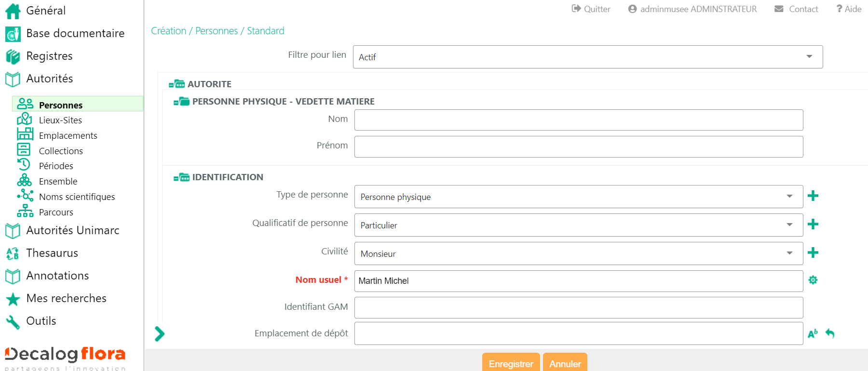Open the Thesaurus menu item
The width and height of the screenshot is (868, 371).
point(52,253)
